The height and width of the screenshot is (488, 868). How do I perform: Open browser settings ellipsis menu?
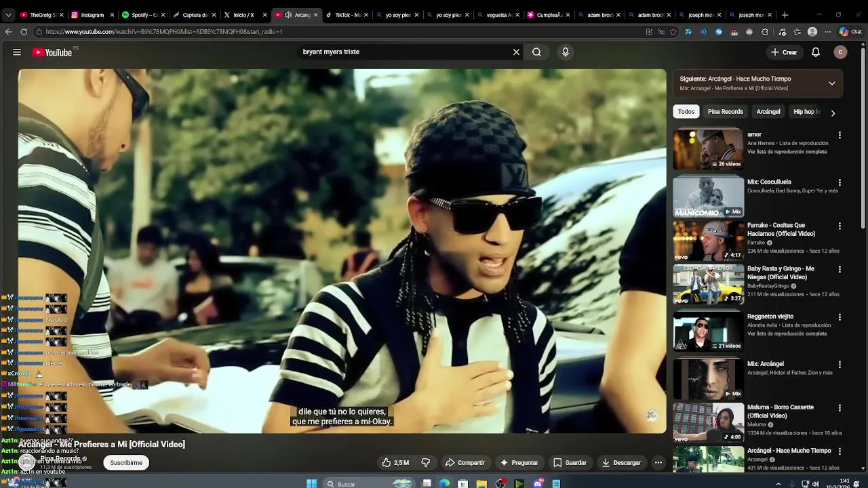click(827, 32)
